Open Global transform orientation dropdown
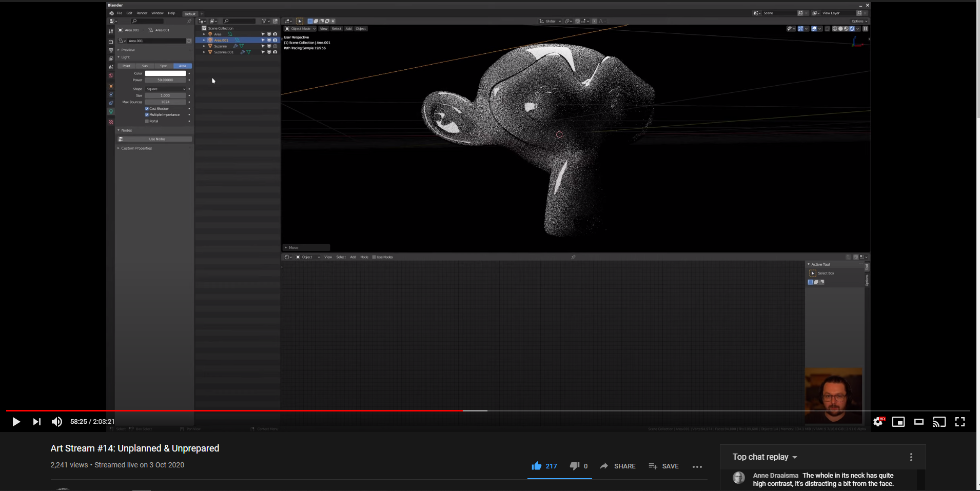Screen dimensions: 980x491 coord(550,21)
